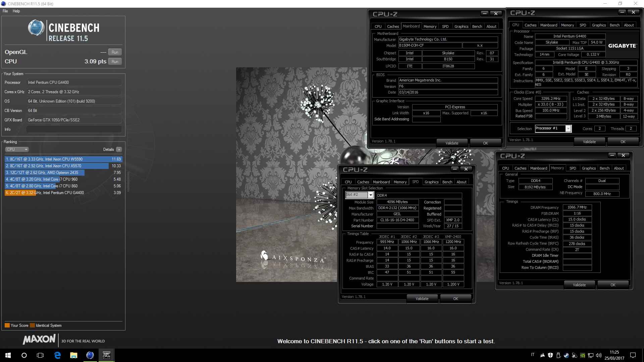Switch to Memory tab in CPU-Z SPD window
Image resolution: width=644 pixels, height=362 pixels.
[x=400, y=182]
